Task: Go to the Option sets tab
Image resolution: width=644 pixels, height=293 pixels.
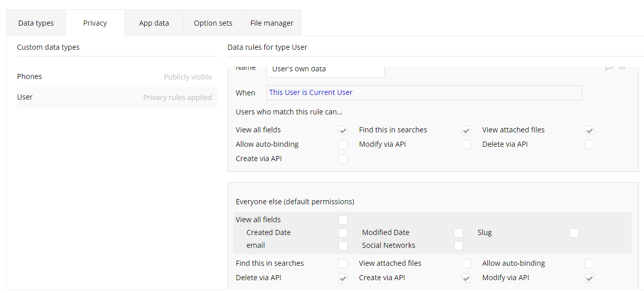Action: 213,23
